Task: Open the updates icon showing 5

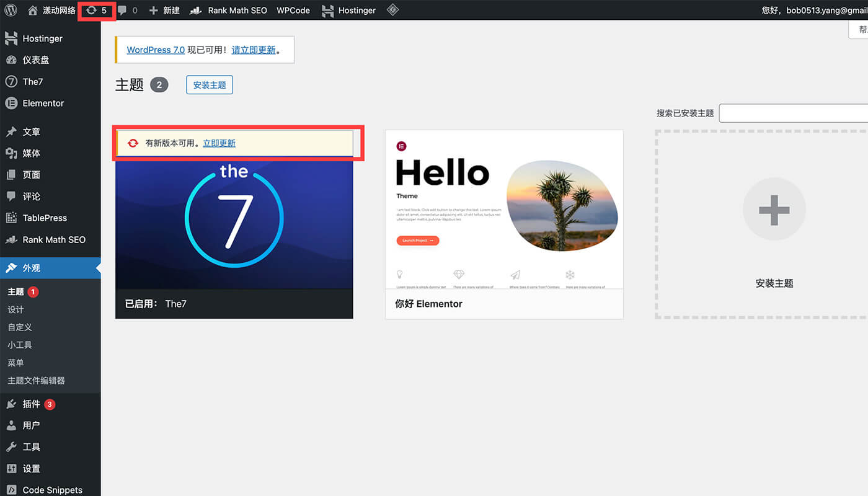Action: point(97,10)
